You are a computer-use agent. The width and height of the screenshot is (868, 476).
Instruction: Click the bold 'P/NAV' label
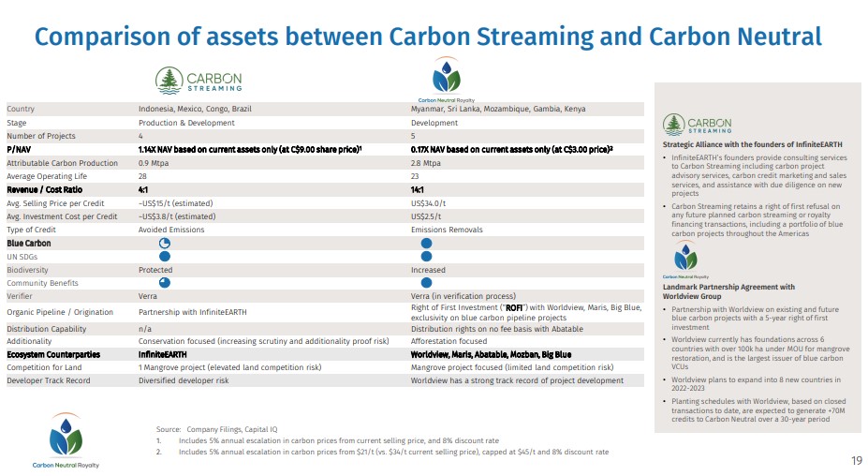(x=19, y=150)
